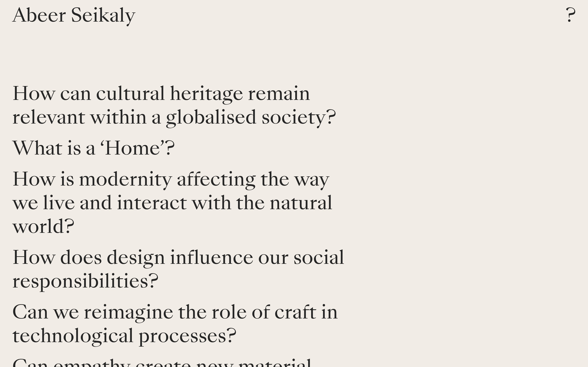The width and height of the screenshot is (588, 367).
Task: Click the word "Seikaly" in the header
Action: click(x=103, y=15)
